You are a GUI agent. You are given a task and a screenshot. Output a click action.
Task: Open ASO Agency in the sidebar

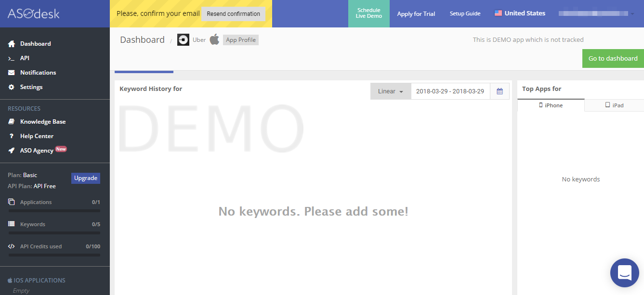pos(37,151)
